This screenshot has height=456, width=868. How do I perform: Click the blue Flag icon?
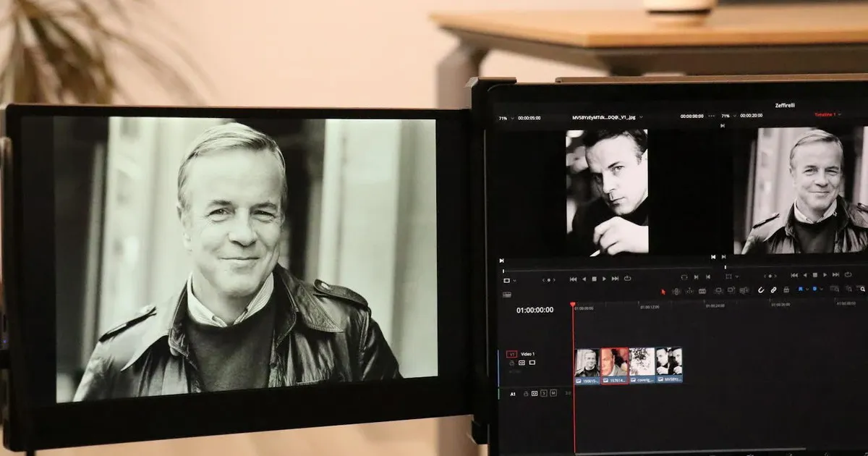(x=801, y=290)
